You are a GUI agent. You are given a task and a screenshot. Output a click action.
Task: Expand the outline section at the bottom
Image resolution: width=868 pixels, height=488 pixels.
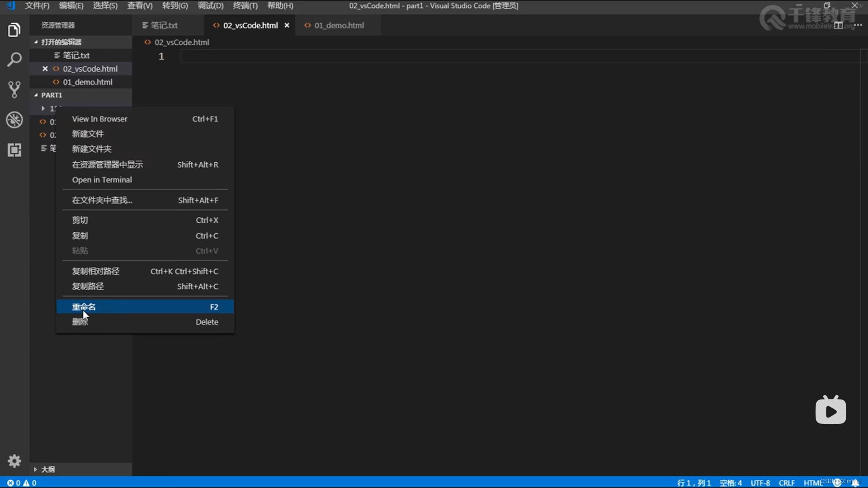click(35, 469)
